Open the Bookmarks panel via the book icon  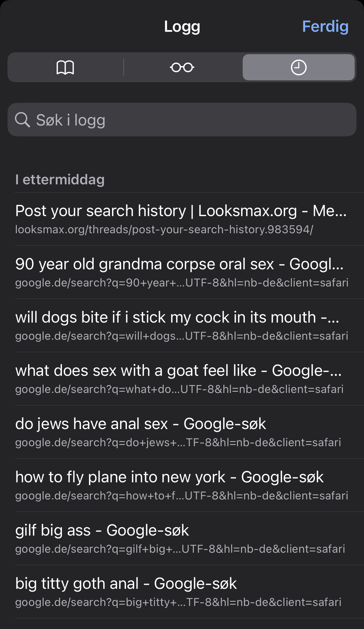tap(66, 67)
